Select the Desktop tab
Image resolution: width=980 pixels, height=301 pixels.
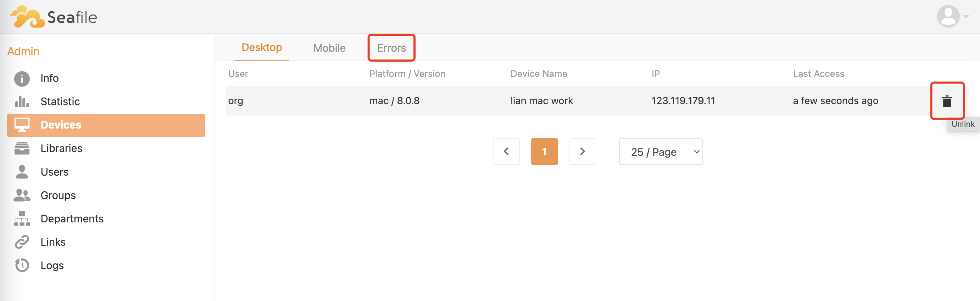pyautogui.click(x=261, y=47)
